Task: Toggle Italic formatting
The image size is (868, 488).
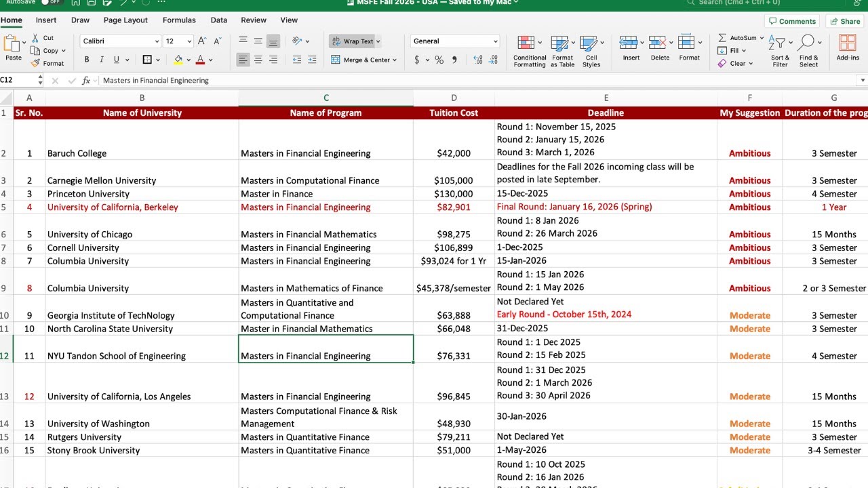Action: click(x=102, y=60)
